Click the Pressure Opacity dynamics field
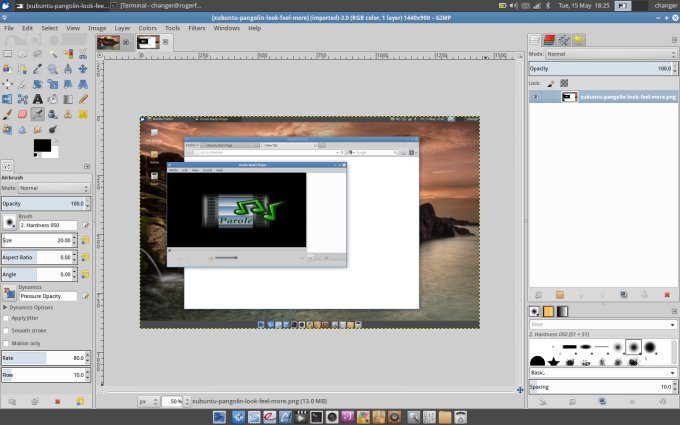The image size is (680, 425). [x=44, y=297]
